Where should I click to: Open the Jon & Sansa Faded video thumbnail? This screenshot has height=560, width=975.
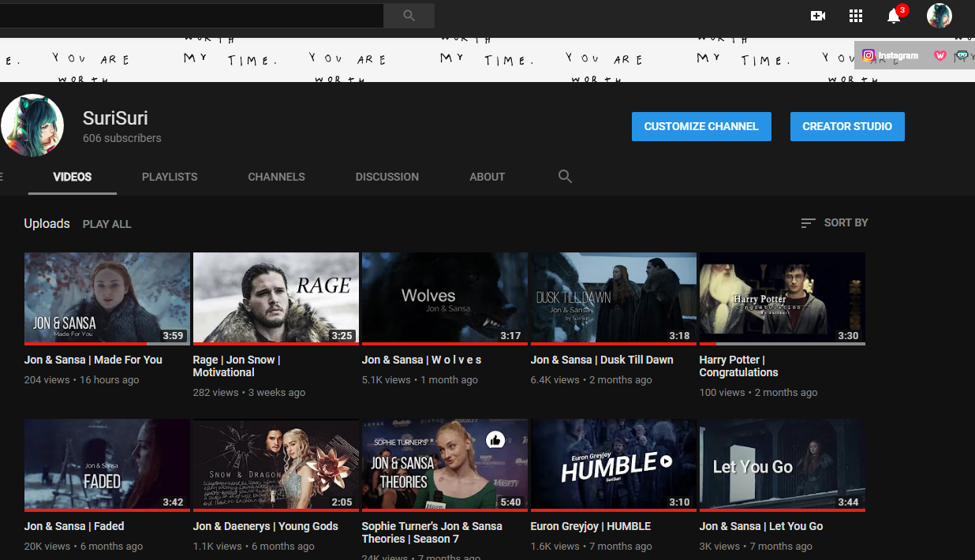click(x=106, y=465)
